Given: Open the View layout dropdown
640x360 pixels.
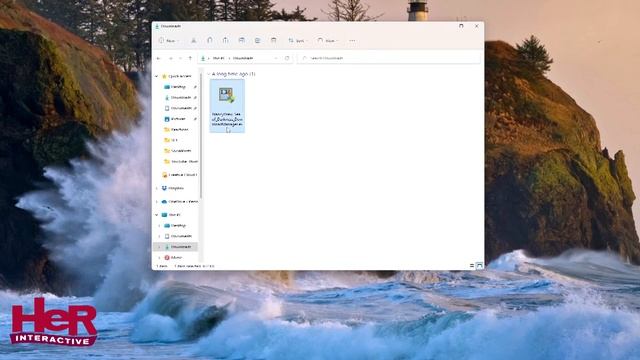Looking at the screenshot, I should (328, 41).
